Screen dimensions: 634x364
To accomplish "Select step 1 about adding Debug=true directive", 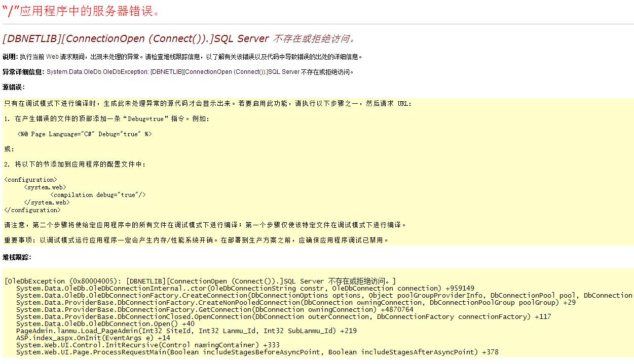I will point(106,118).
